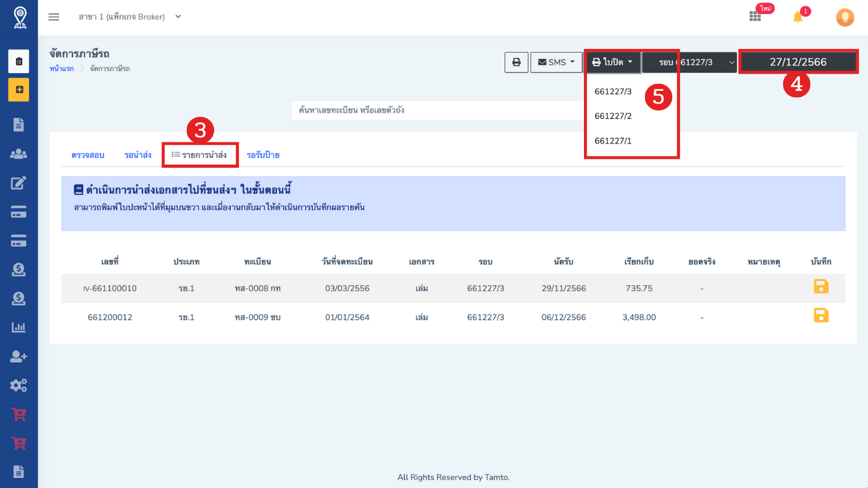Click the lower credit card icon in the sidebar
This screenshot has height=488, width=868.
pos(19,241)
